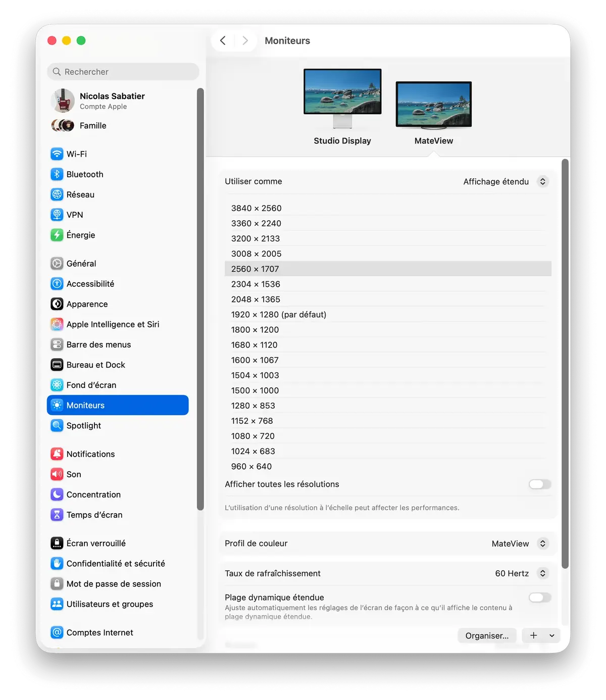Click the Famille avatars icon
The image size is (606, 700).
coord(63,125)
